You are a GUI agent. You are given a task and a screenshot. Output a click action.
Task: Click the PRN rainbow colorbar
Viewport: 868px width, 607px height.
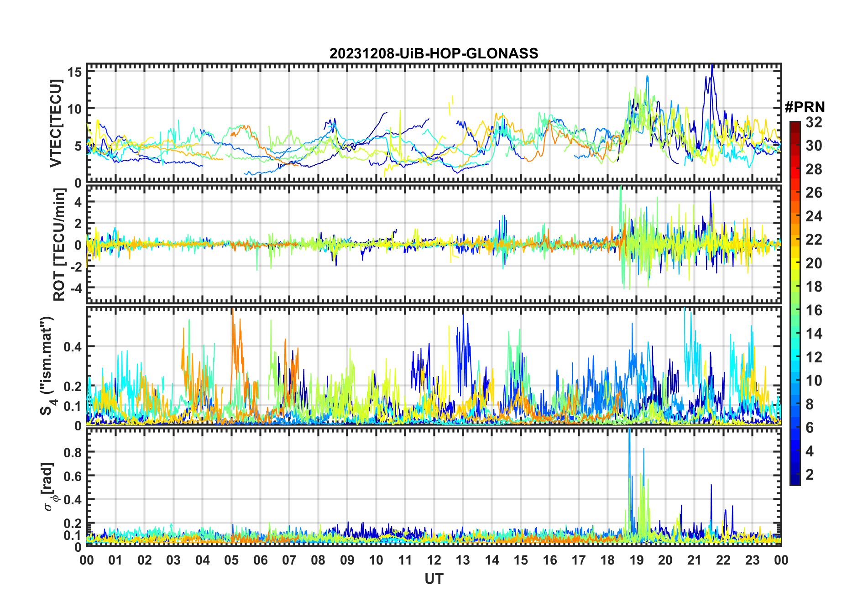pos(795,303)
